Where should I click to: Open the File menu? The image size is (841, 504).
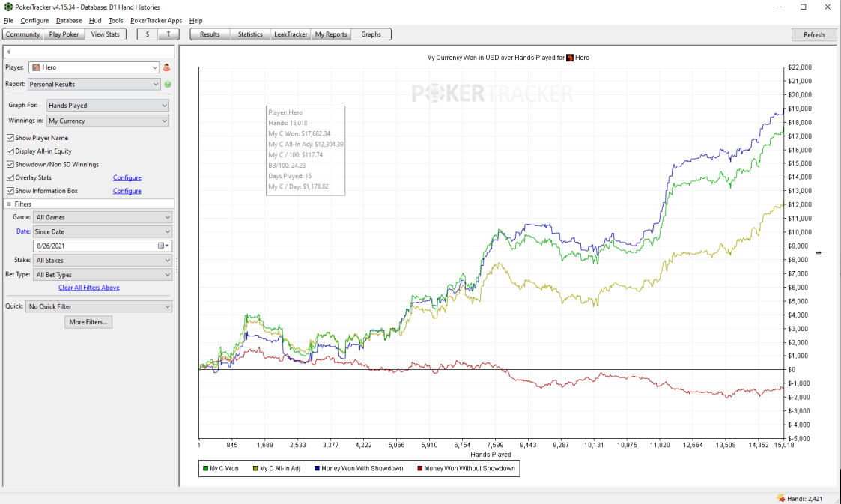pos(8,20)
